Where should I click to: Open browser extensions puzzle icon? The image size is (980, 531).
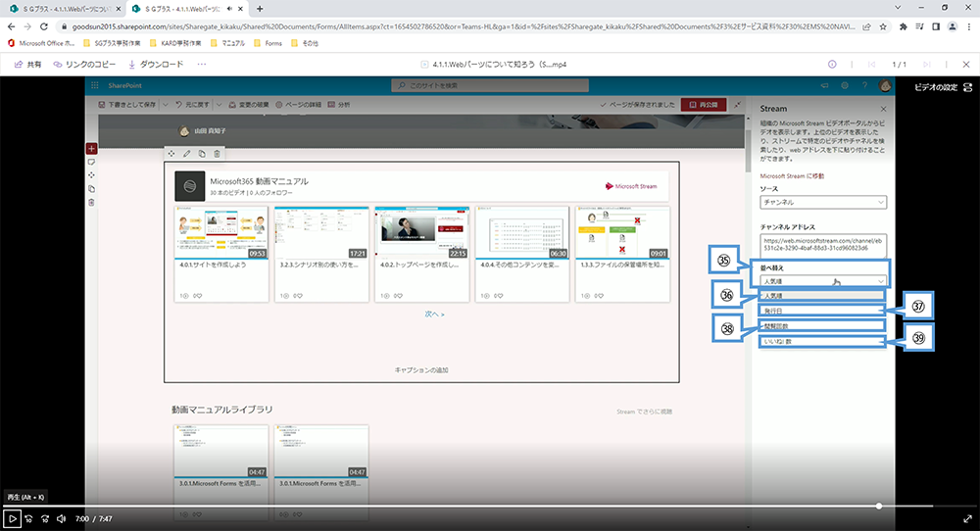904,26
